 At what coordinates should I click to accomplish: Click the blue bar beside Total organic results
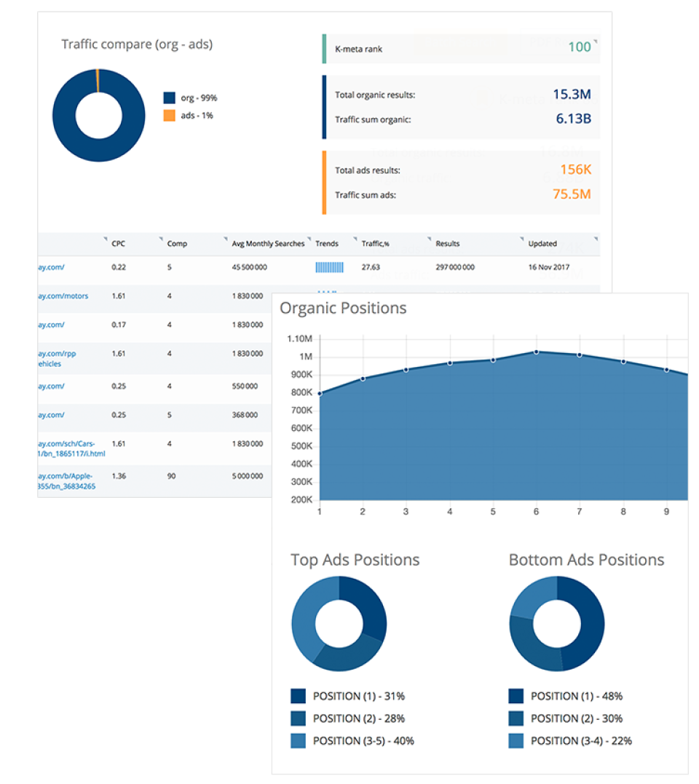323,108
